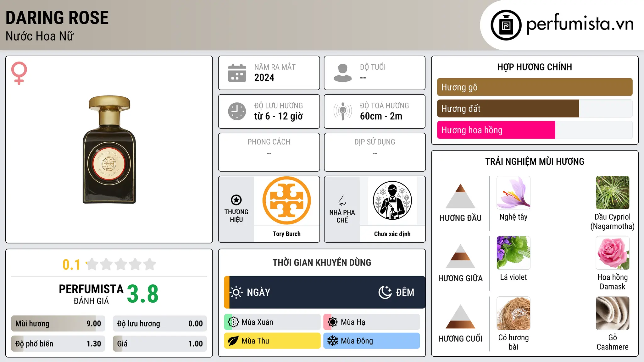Viewport: 644px width, 362px height.
Task: Select the Mùa Hạ season bar
Action: click(372, 322)
